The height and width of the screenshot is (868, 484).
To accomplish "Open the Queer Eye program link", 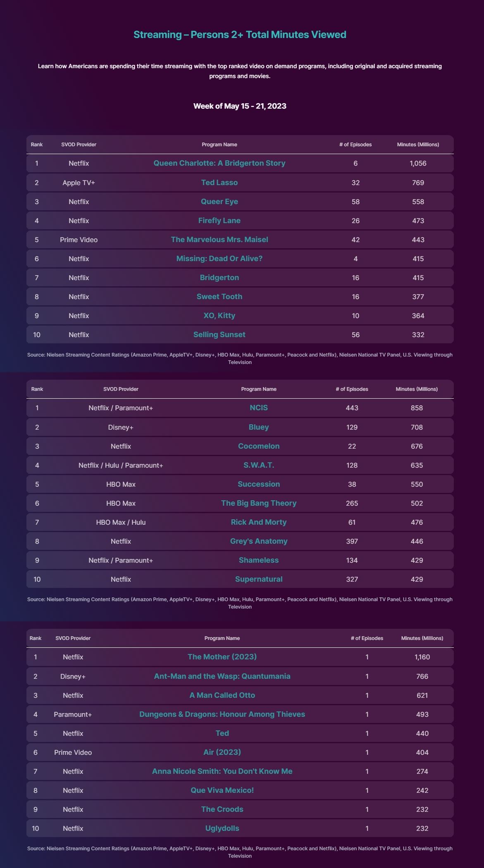I will click(219, 202).
